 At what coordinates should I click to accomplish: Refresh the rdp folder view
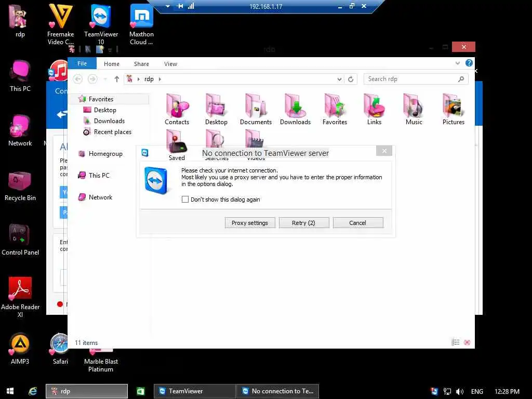click(x=351, y=79)
